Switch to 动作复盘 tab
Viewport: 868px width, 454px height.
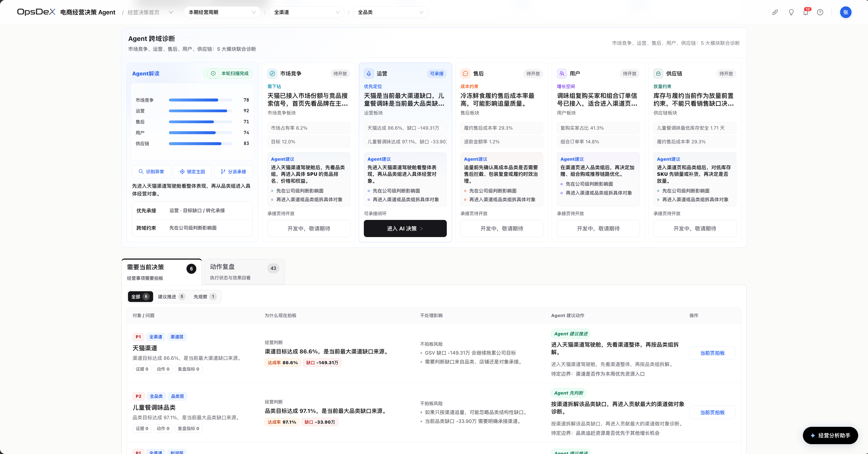click(245, 272)
